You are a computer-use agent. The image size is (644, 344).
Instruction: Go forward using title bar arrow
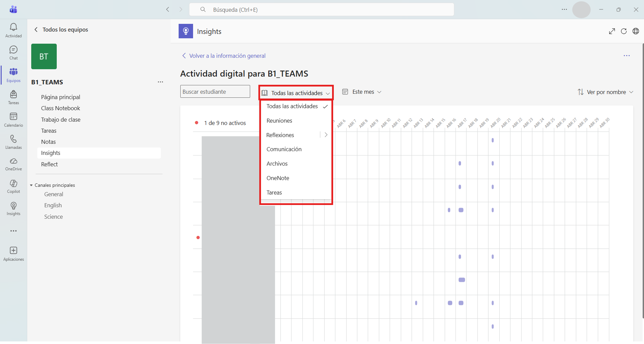coord(181,9)
